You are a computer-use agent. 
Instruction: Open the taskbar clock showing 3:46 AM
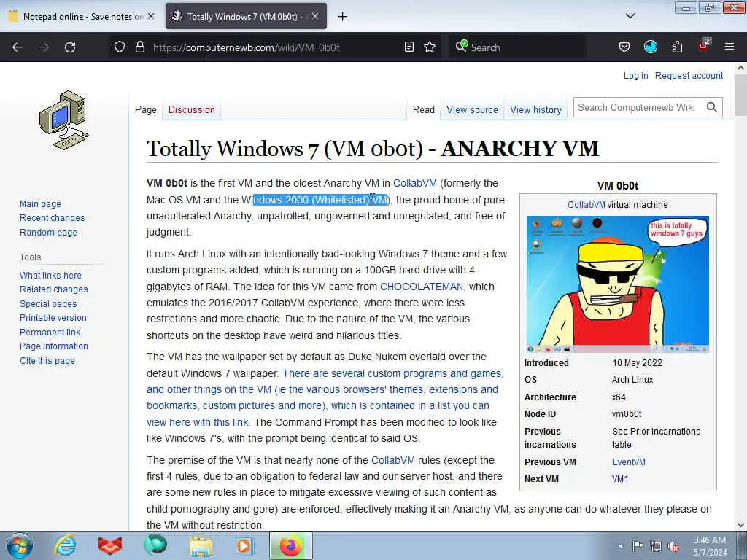point(710,546)
